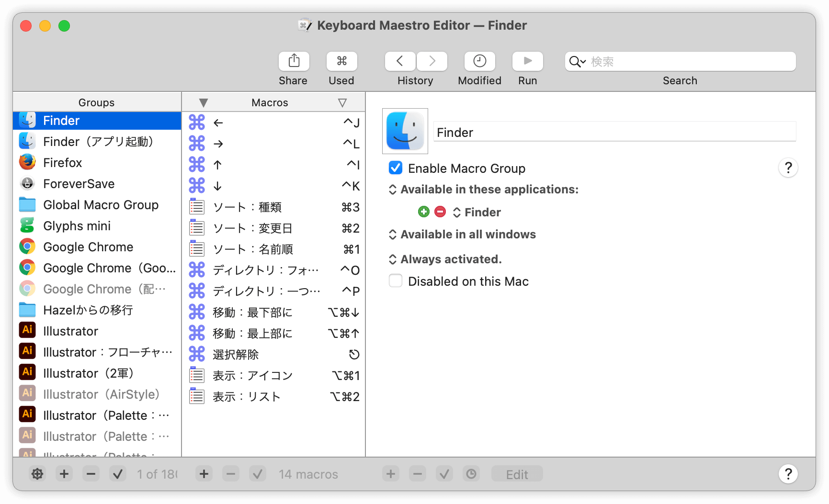Click the Finder group icon well

click(405, 131)
